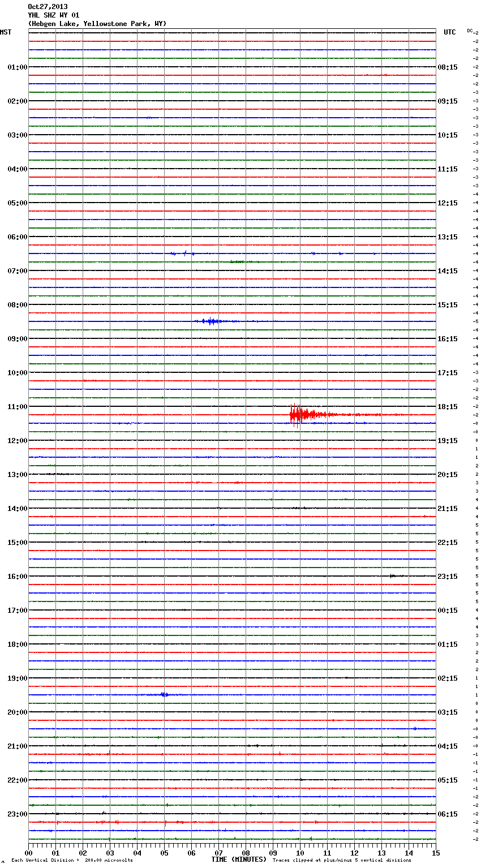Click the green disturbance in the 06:45 trace
This screenshot has width=481, height=868.
pos(240,261)
